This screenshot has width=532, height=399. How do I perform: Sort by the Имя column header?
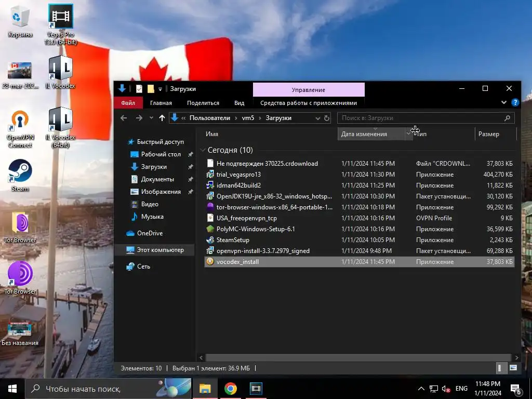212,134
